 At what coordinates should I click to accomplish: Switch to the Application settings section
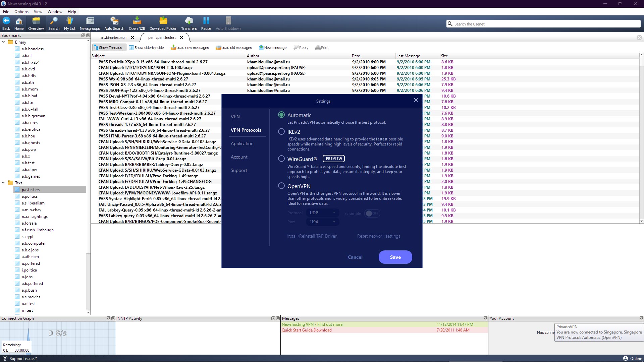241,143
